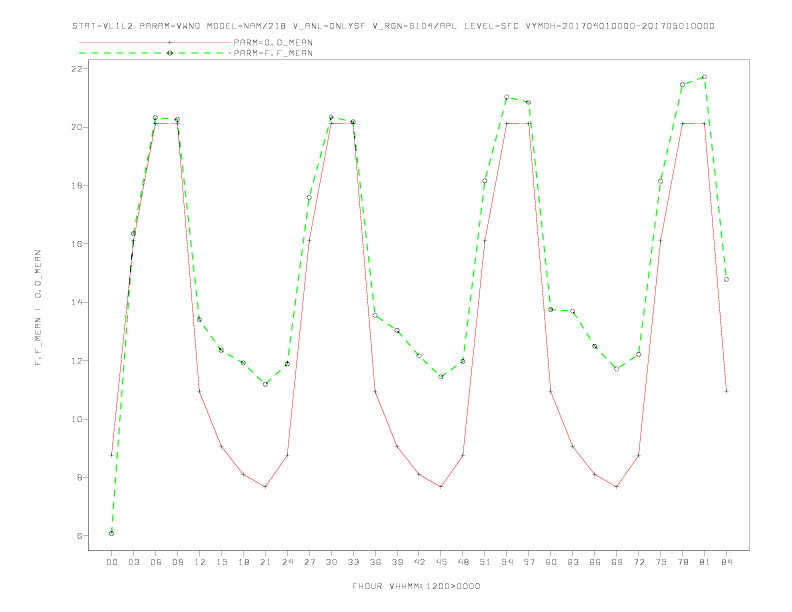The image size is (792, 612).
Task: Click x-axis tick label 84
Action: tap(726, 562)
